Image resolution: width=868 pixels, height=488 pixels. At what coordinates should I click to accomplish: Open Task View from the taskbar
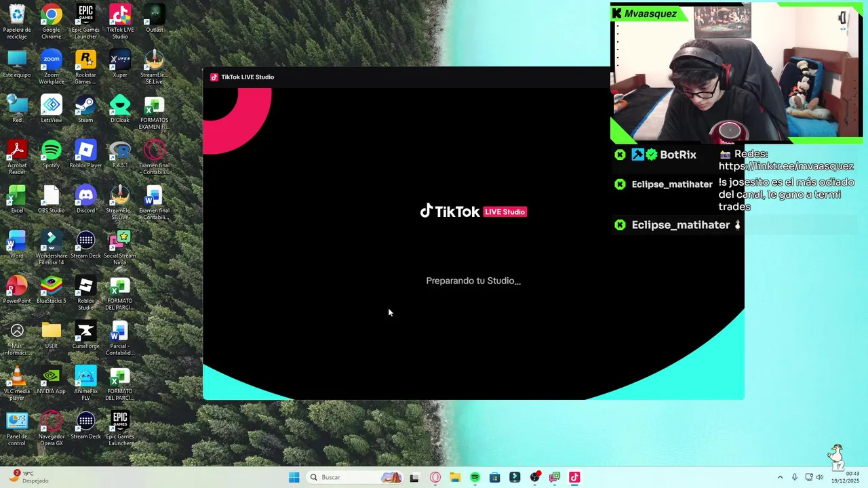(414, 477)
